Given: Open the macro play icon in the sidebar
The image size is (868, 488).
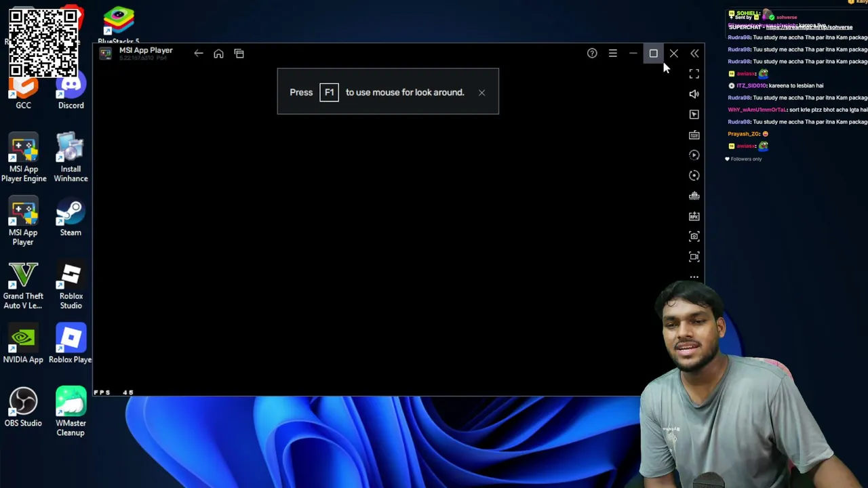Looking at the screenshot, I should 694,155.
